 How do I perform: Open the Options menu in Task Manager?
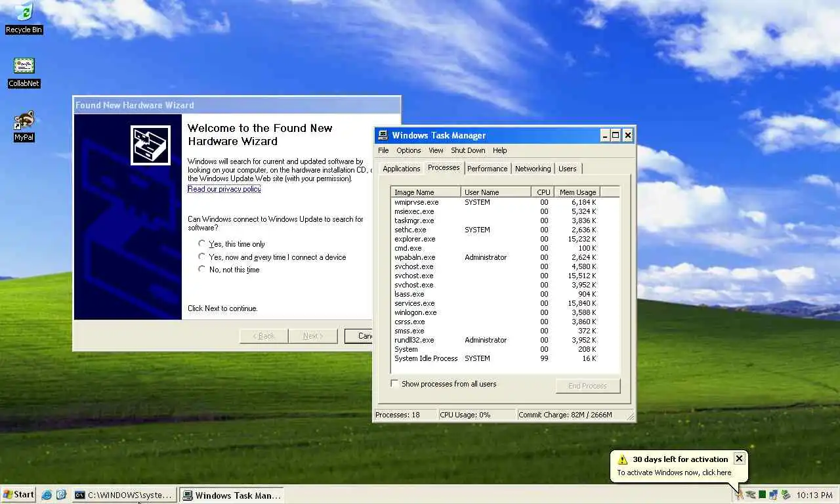coord(409,150)
